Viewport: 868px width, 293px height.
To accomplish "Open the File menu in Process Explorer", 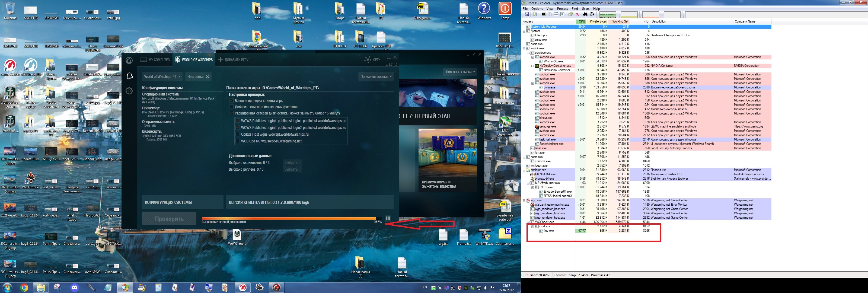I will click(525, 9).
